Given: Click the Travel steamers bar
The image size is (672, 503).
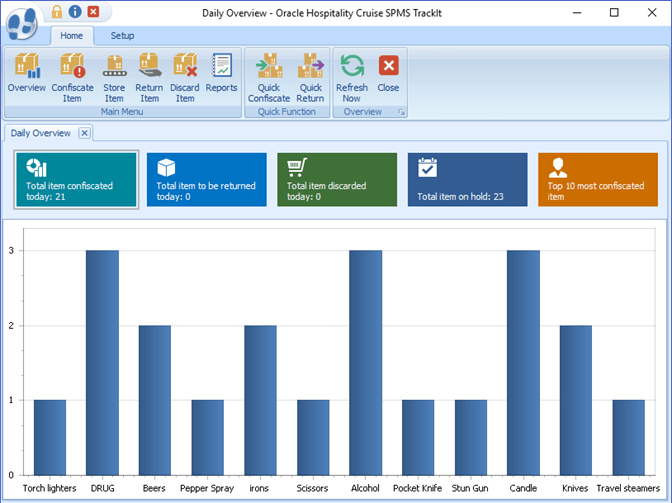Looking at the screenshot, I should [628, 437].
